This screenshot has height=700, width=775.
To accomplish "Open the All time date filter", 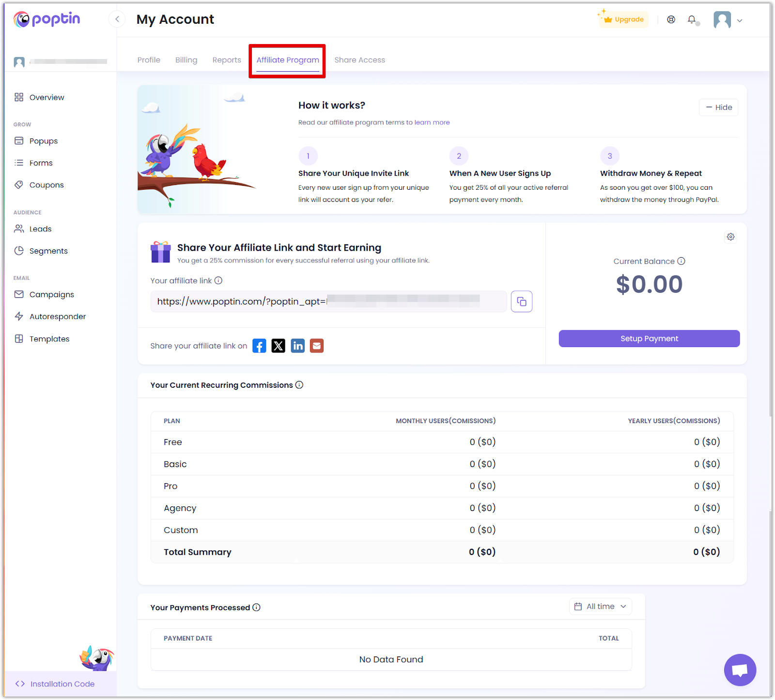I will click(x=600, y=607).
